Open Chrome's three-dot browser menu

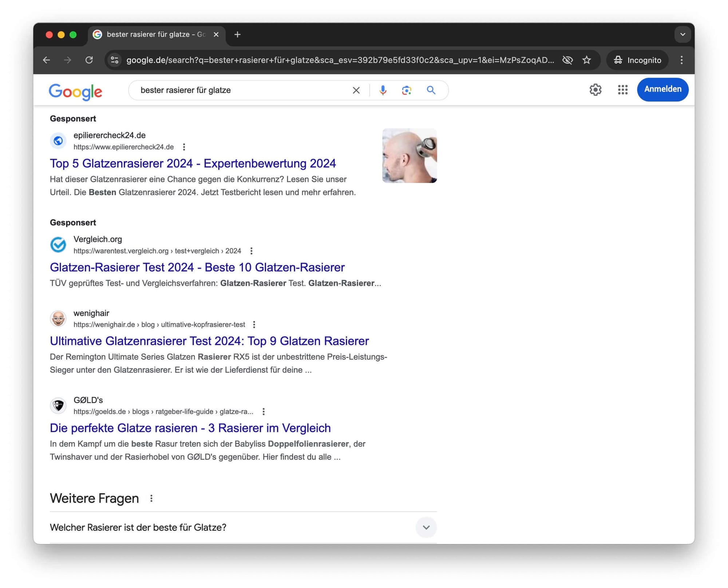pyautogui.click(x=682, y=60)
